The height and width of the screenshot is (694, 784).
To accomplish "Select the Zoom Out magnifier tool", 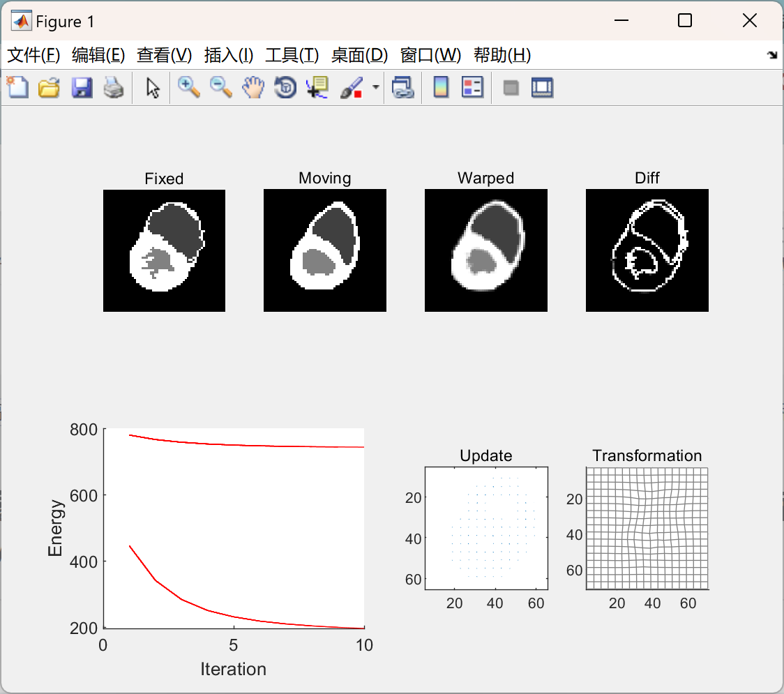I will coord(220,87).
